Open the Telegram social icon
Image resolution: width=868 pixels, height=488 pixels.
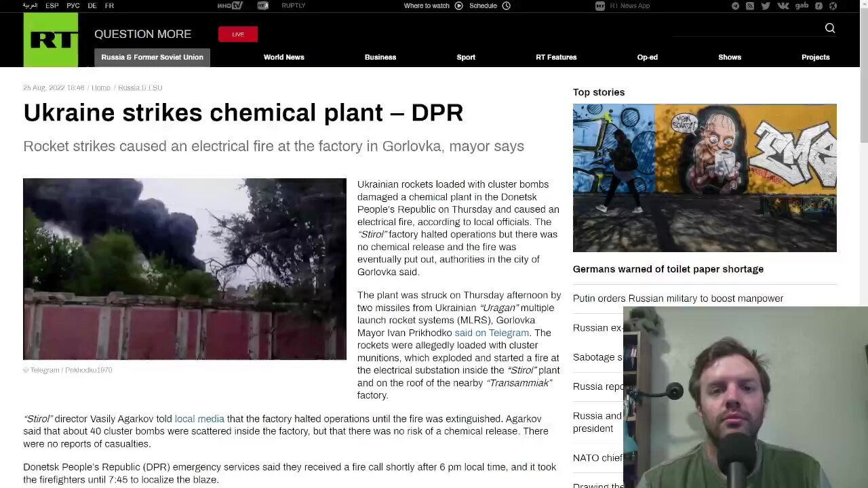click(735, 5)
